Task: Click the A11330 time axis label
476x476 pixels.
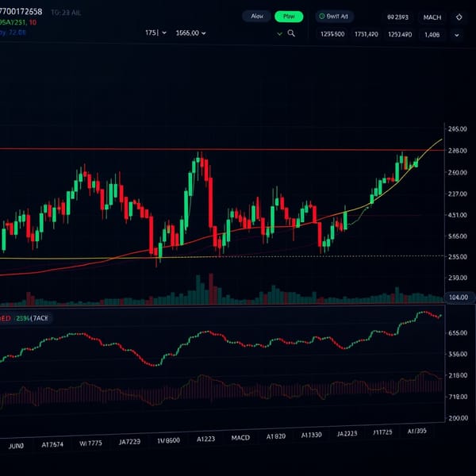Action: [311, 435]
